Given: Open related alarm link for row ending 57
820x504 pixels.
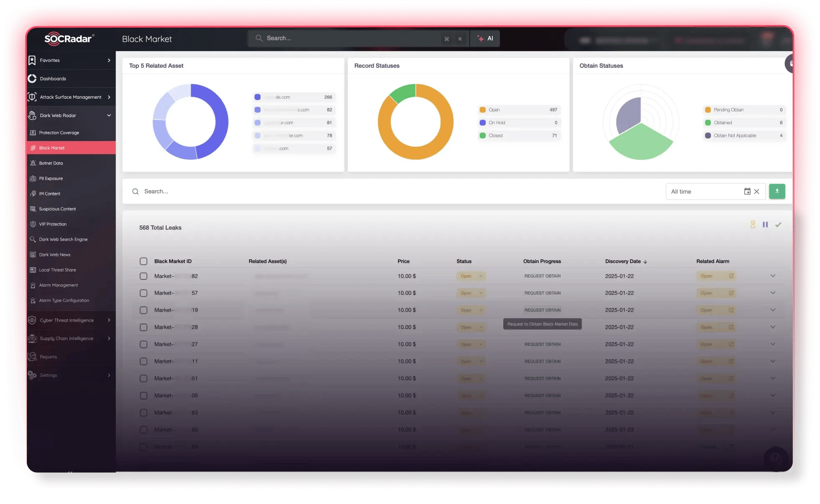Looking at the screenshot, I should (731, 293).
